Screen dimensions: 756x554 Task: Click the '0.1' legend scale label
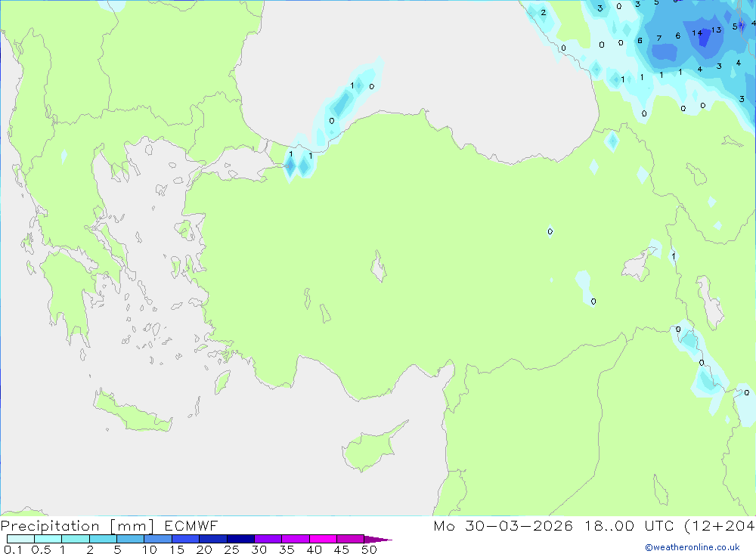[13, 549]
